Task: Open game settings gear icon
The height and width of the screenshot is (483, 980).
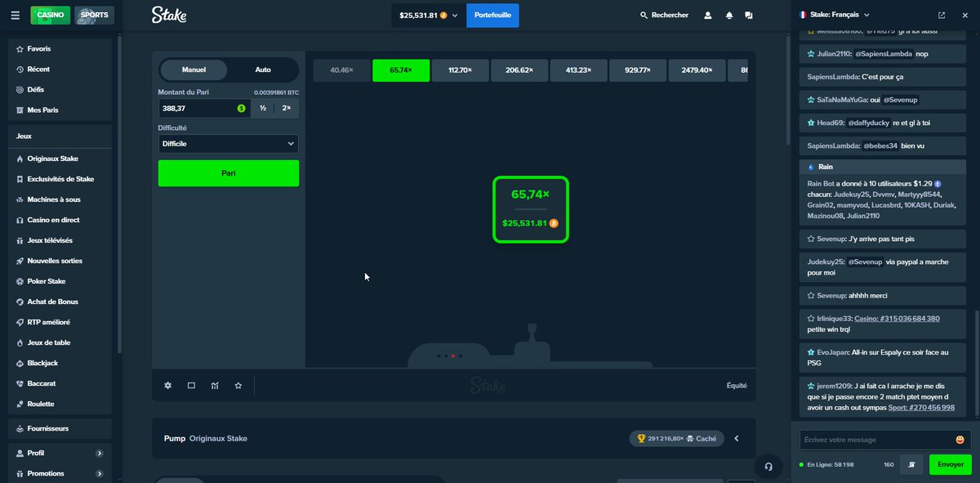Action: tap(168, 385)
